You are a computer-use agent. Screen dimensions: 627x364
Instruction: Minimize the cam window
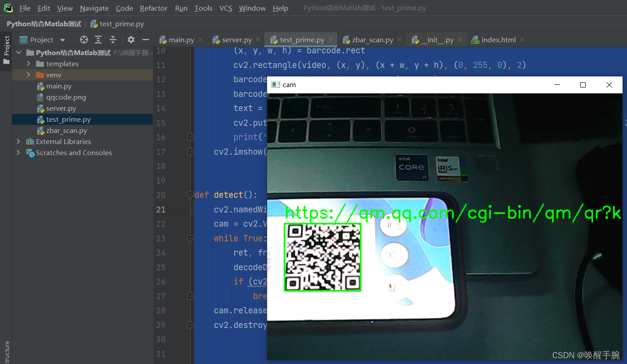click(x=557, y=85)
